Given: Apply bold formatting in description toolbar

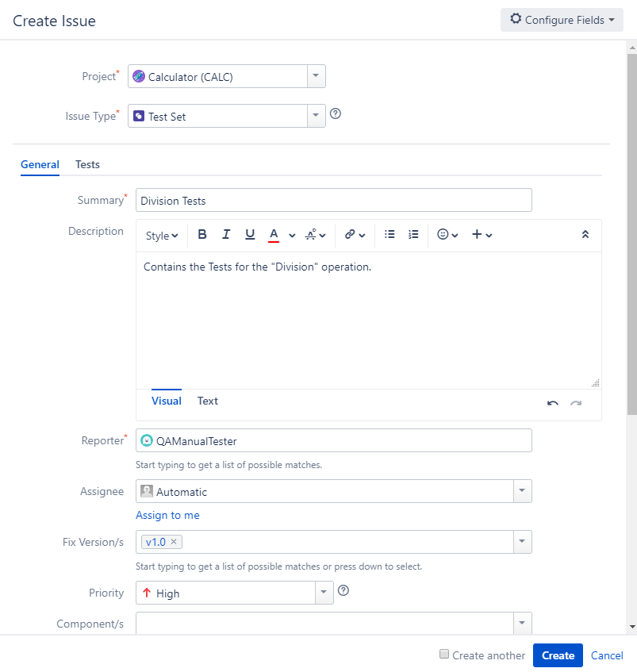Looking at the screenshot, I should pyautogui.click(x=202, y=234).
